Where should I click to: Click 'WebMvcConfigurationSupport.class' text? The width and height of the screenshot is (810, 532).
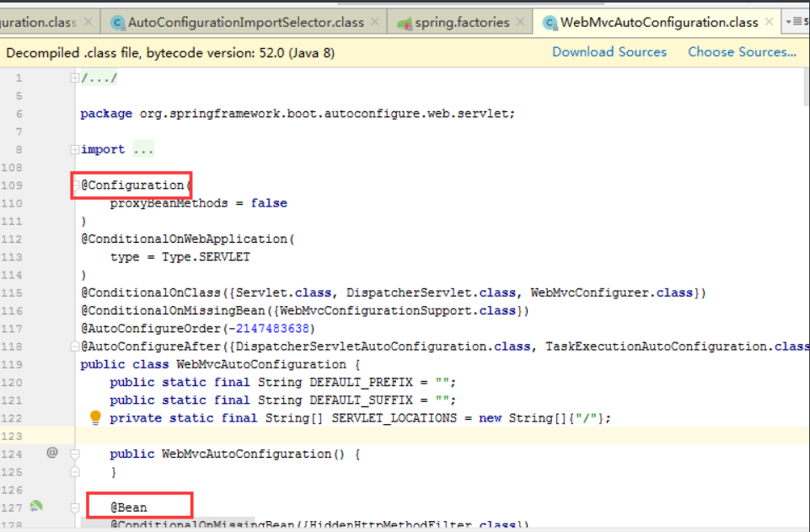[x=398, y=311]
